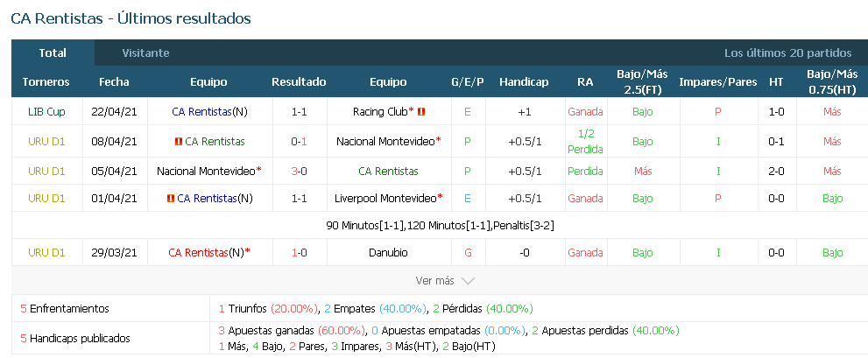Expand the Ver más results row
The height and width of the screenshot is (358, 868).
[x=440, y=280]
